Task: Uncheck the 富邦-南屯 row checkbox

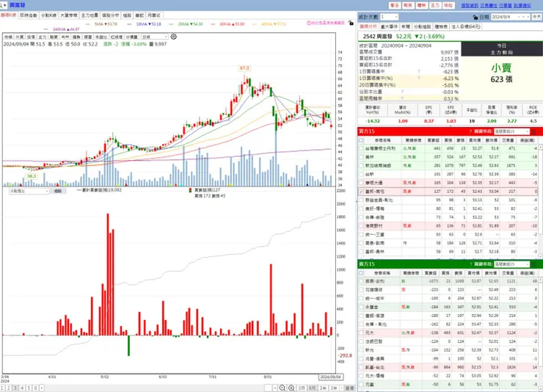Action: 361,191
